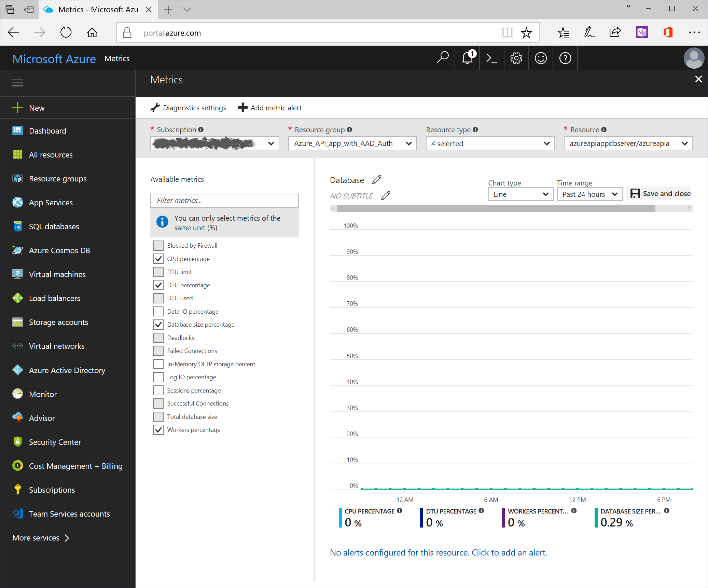
Task: Click the feedback smiley icon
Action: (541, 58)
